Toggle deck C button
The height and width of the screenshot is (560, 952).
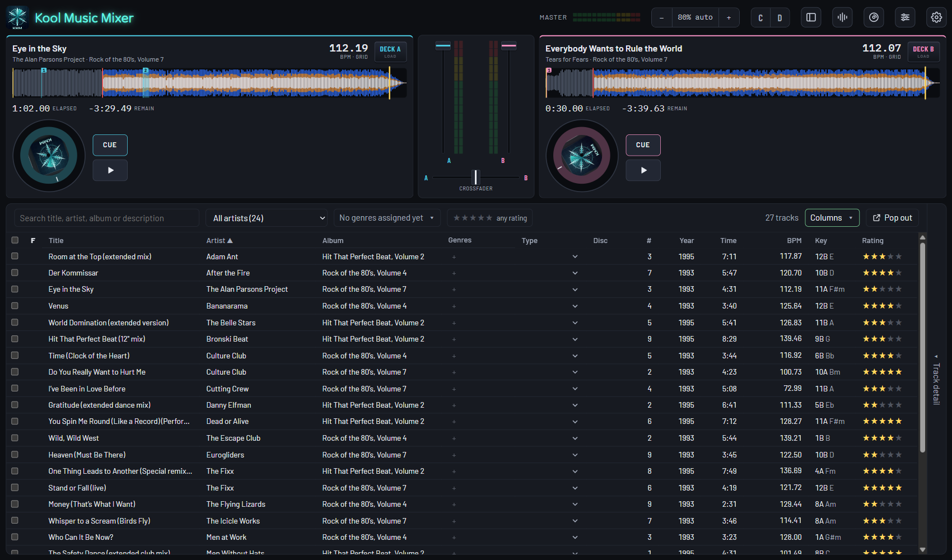[760, 17]
